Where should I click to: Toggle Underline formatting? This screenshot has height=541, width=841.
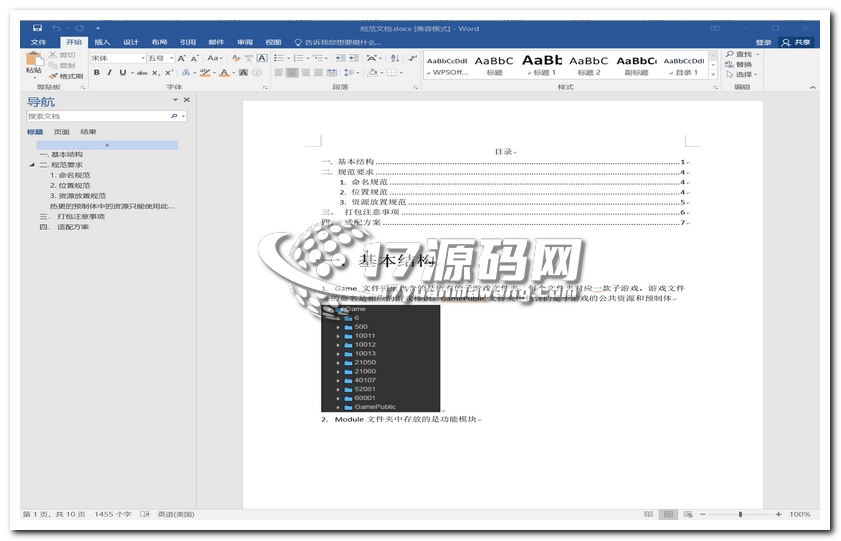[x=123, y=72]
